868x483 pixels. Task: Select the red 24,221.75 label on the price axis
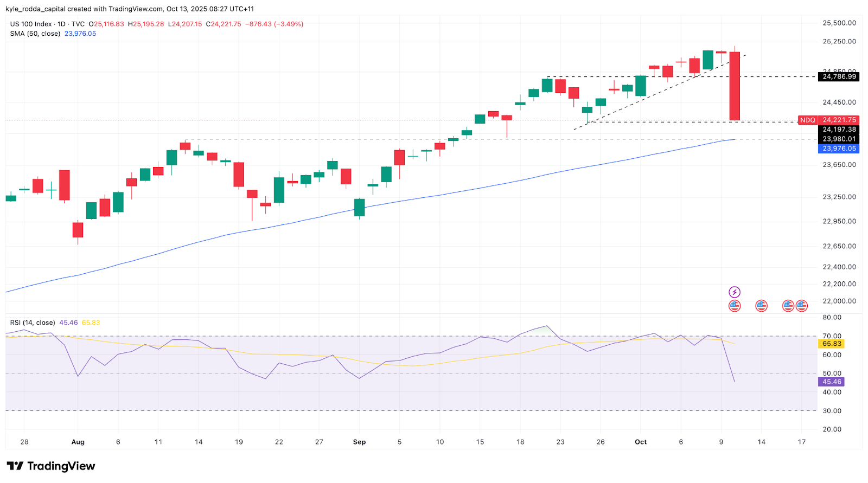point(839,120)
